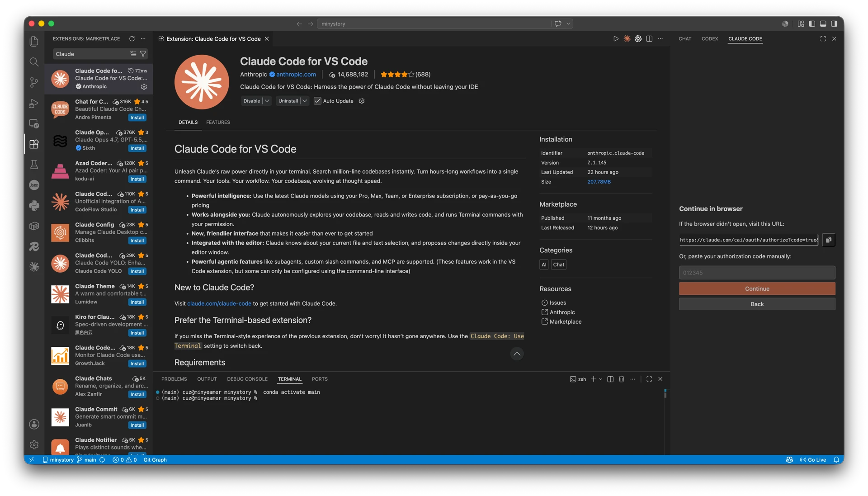Open extension settings gear beside Auto Update
The image size is (868, 496).
(362, 101)
